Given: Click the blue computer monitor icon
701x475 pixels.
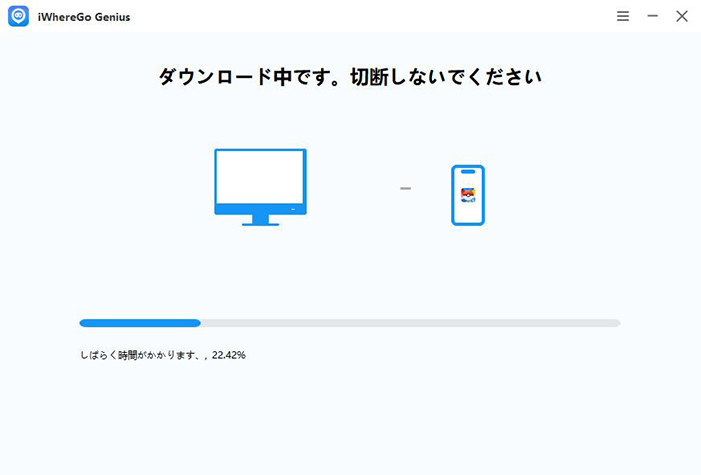Looking at the screenshot, I should coord(261,187).
